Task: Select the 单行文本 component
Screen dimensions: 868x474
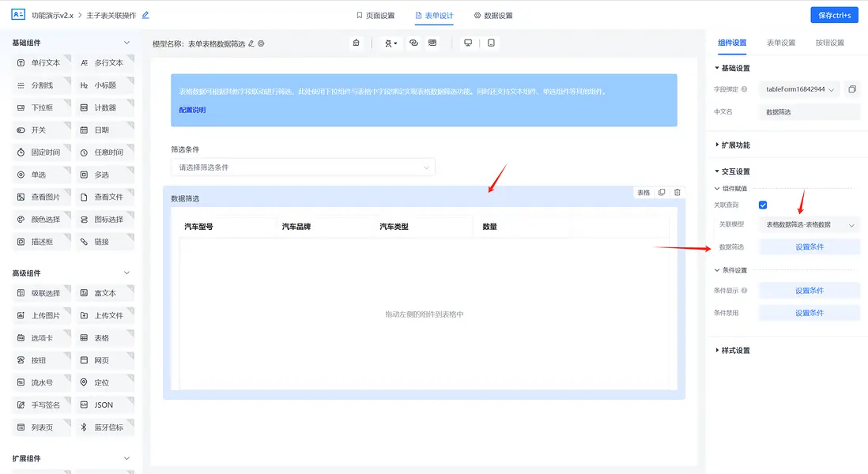Action: point(42,63)
